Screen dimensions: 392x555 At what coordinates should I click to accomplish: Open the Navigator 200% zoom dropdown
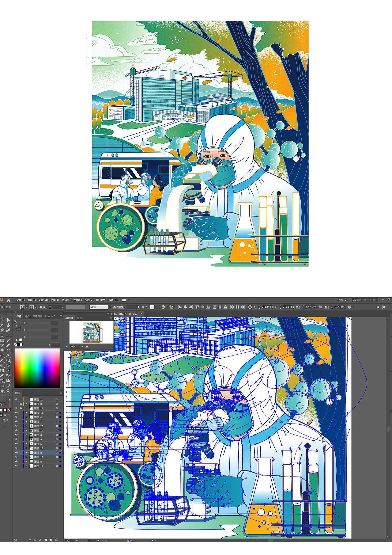82,347
